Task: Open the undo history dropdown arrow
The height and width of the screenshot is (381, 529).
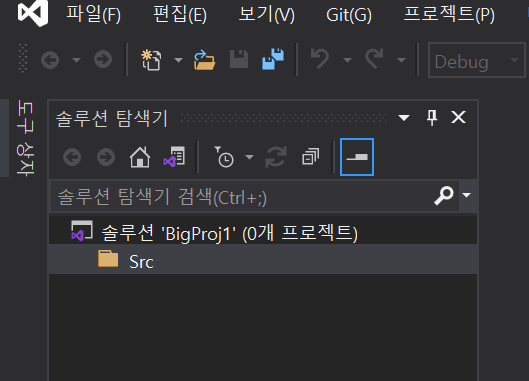Action: tap(347, 60)
